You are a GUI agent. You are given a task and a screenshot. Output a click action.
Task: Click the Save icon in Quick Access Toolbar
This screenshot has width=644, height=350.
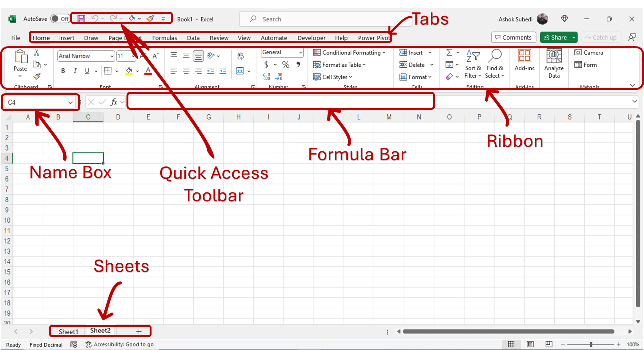81,19
